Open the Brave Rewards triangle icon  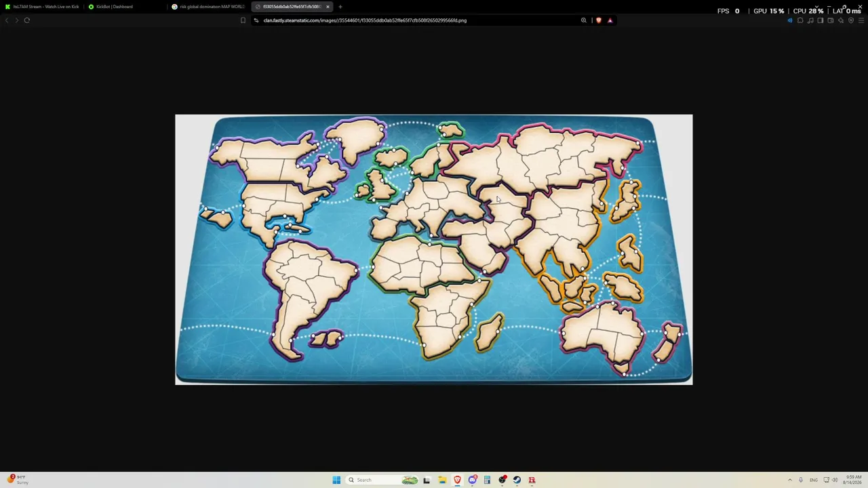point(610,20)
